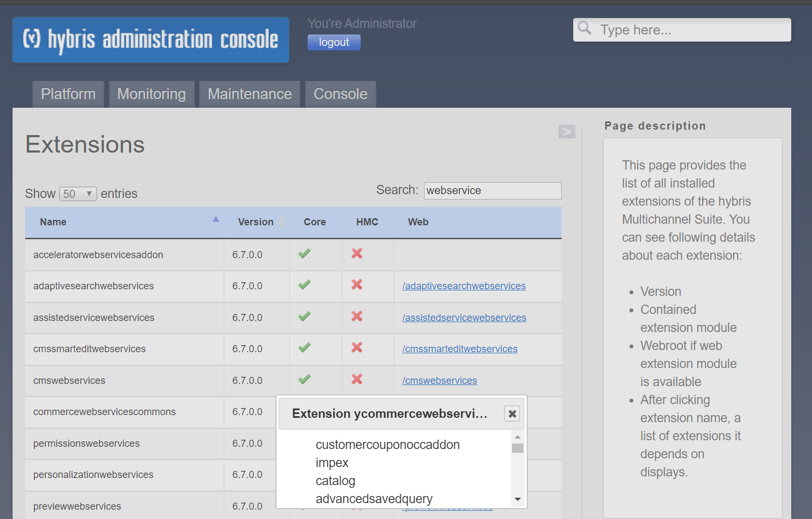Open the Maintenance tab
The width and height of the screenshot is (812, 519).
[x=250, y=94]
